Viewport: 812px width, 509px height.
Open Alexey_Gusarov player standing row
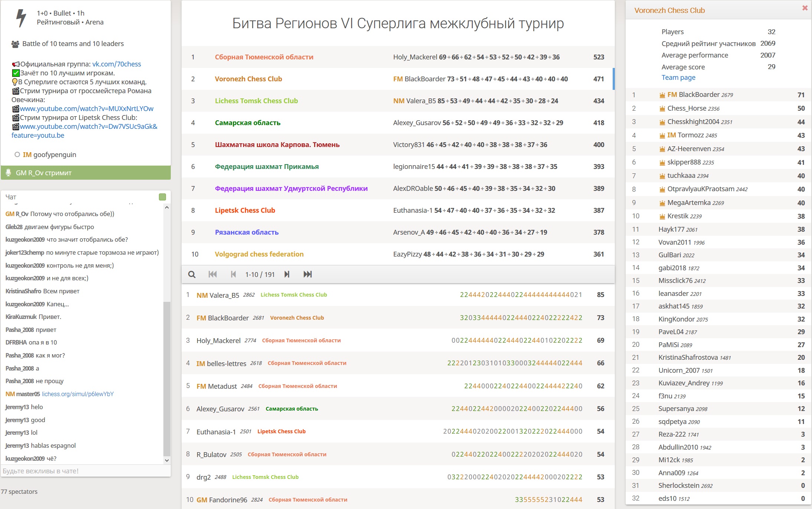click(398, 409)
